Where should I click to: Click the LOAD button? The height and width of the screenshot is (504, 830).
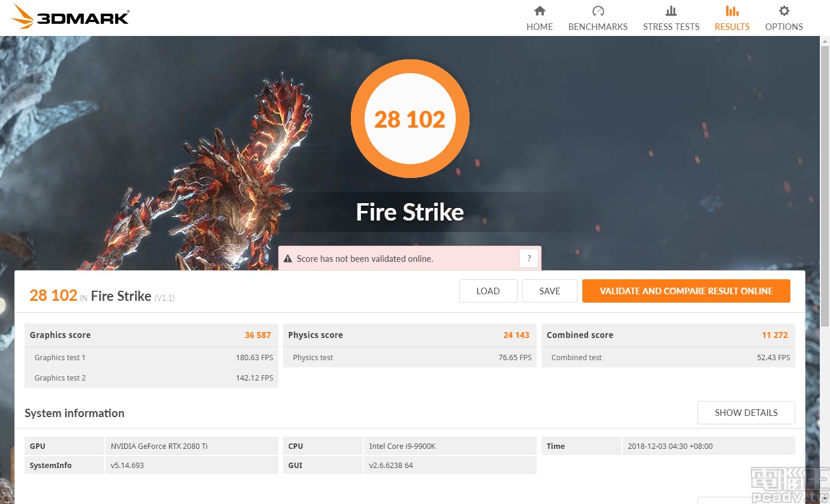(x=488, y=291)
